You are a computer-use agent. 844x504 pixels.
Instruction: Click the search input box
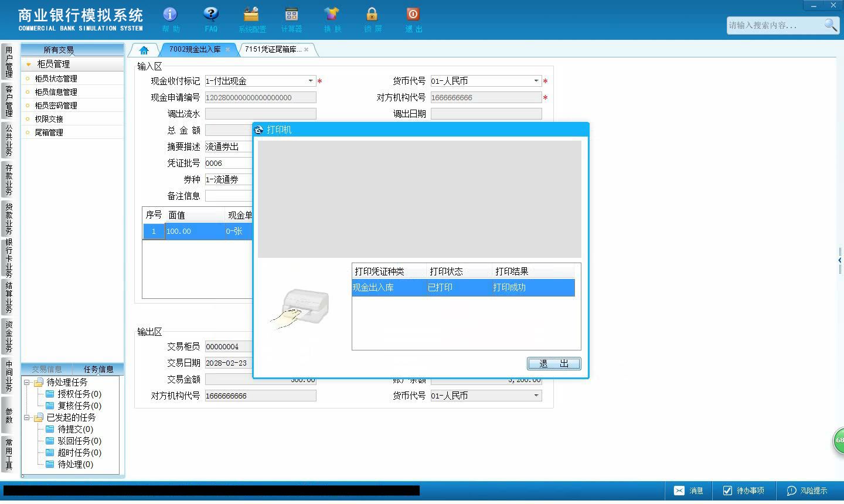click(774, 25)
